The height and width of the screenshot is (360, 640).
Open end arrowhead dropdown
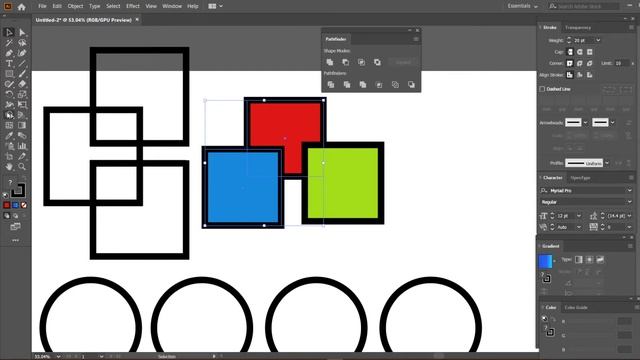tap(613, 122)
